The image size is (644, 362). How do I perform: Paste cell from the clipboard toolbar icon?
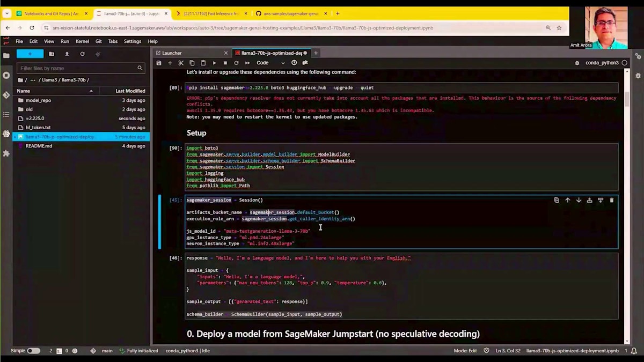click(203, 63)
